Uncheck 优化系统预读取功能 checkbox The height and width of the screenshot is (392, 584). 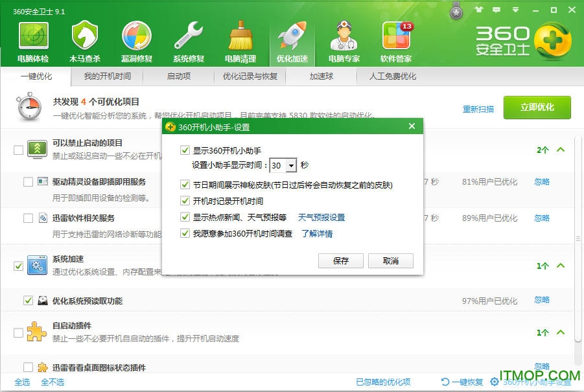point(28,300)
